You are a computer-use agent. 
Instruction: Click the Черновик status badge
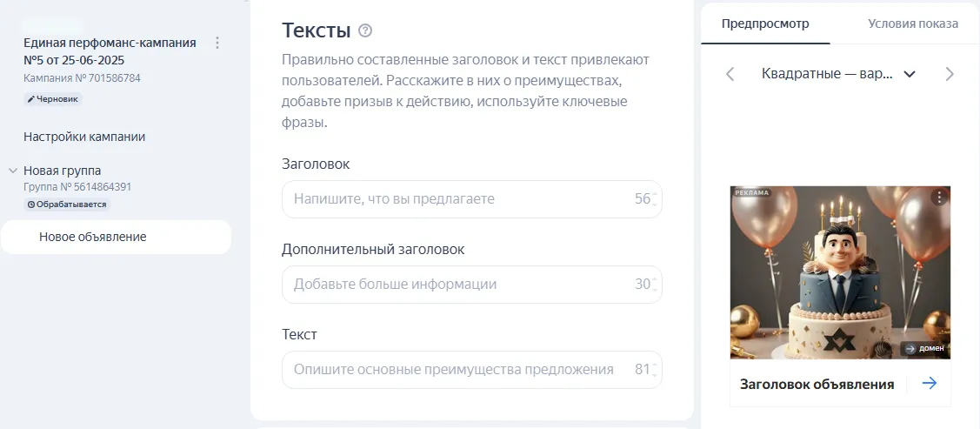(x=53, y=99)
